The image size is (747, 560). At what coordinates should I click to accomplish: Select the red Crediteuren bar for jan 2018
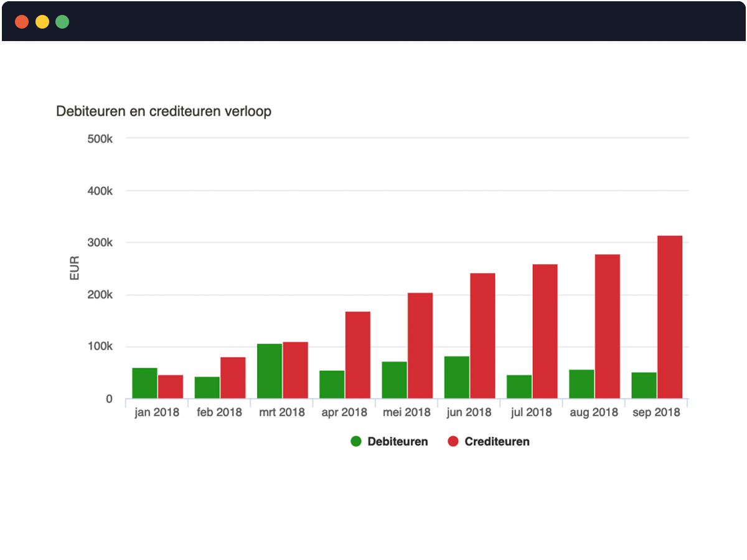click(x=171, y=387)
